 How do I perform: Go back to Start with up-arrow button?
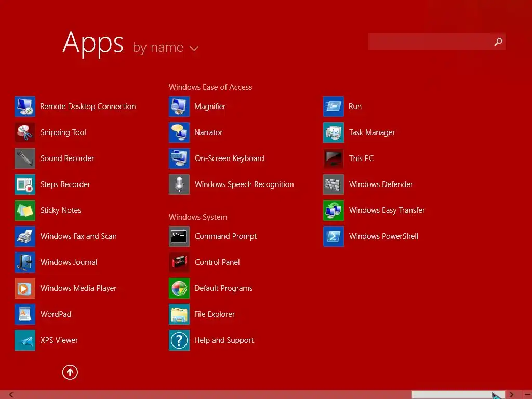click(70, 372)
